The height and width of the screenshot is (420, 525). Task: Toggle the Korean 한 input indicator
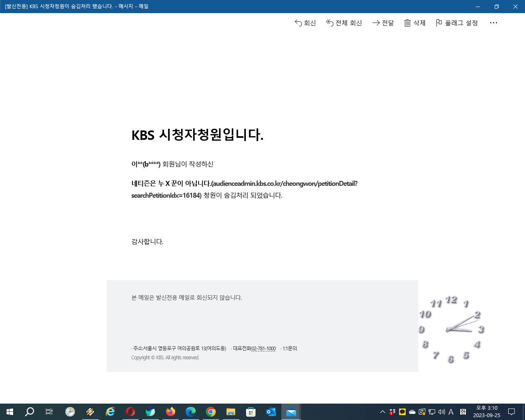click(463, 412)
